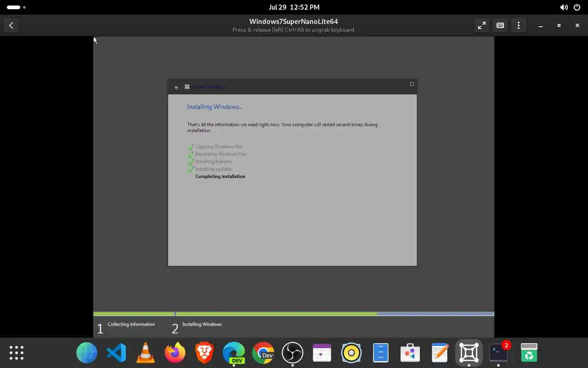Launch GNOME Web globe from dock
588x368 pixels.
click(87, 353)
